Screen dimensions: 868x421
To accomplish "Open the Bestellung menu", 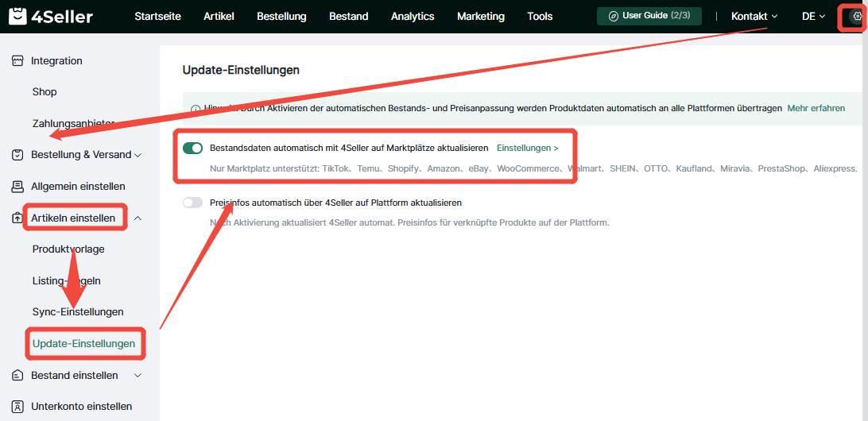I will pyautogui.click(x=281, y=17).
